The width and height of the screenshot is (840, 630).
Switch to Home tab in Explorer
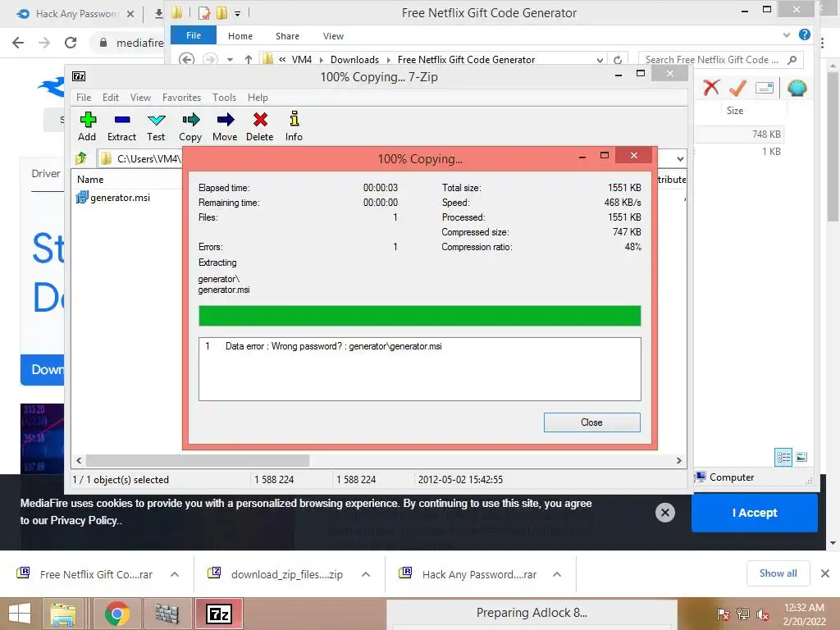coord(240,36)
